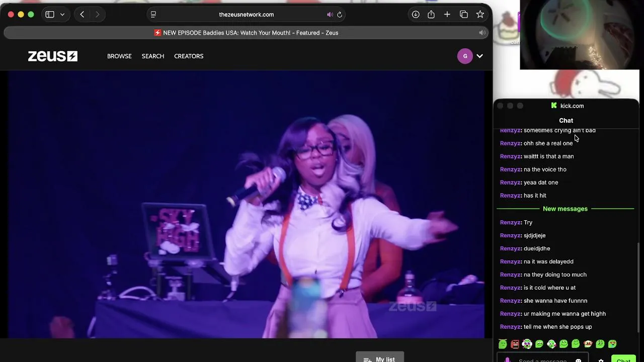Click the Zeus video player
This screenshot has width=644, height=362.
[x=246, y=205]
